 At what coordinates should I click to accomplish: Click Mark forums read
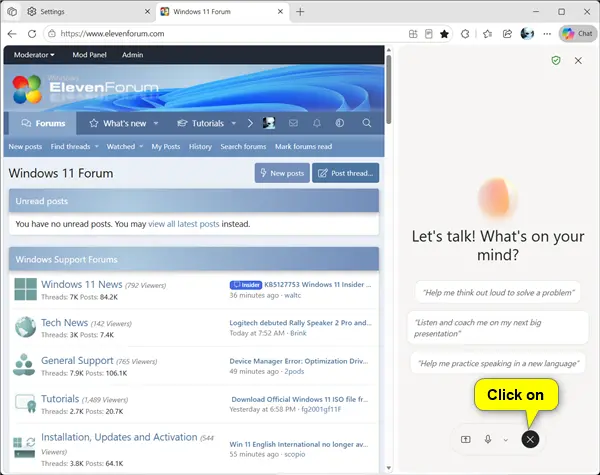(x=303, y=147)
